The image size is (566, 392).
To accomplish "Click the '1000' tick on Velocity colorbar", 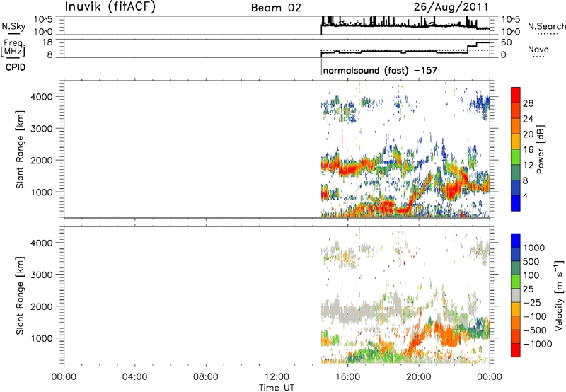I will [x=534, y=248].
